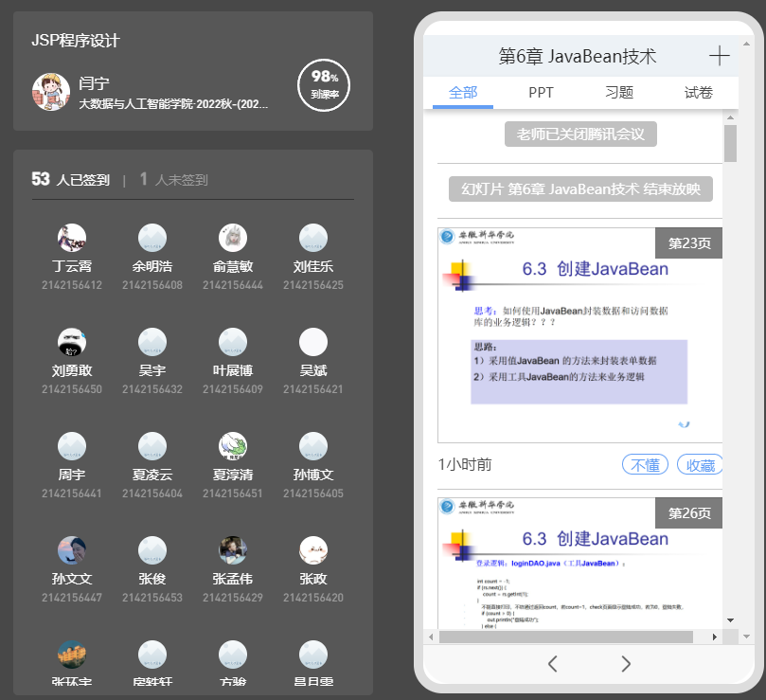Click the vertical scrollbar down arrow
Screen dimensions: 766x700
[x=730, y=619]
